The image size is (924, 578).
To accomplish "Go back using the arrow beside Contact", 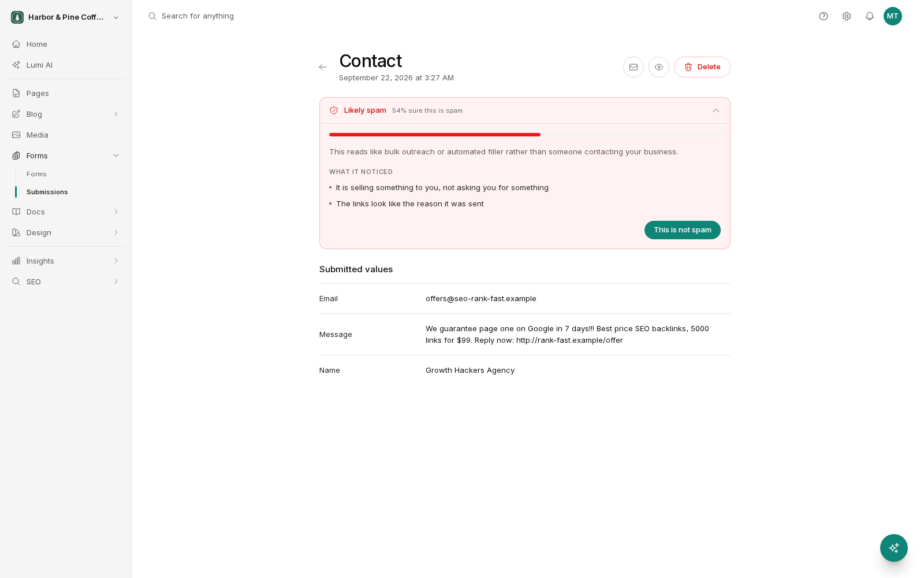I will pyautogui.click(x=323, y=67).
